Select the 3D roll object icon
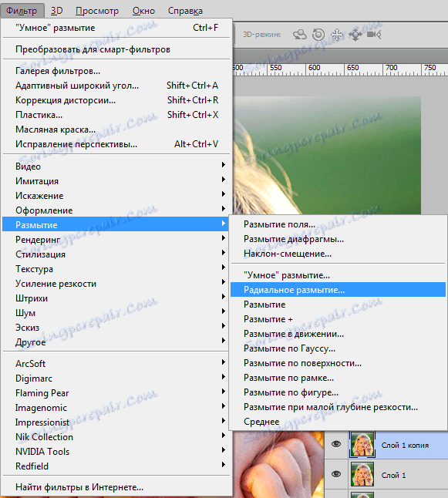This screenshot has height=498, width=448. [x=318, y=34]
